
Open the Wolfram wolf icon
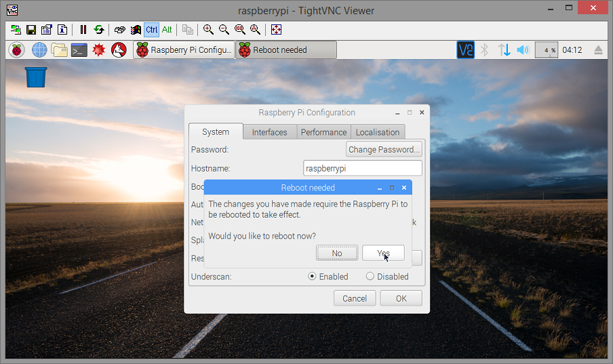pos(119,50)
